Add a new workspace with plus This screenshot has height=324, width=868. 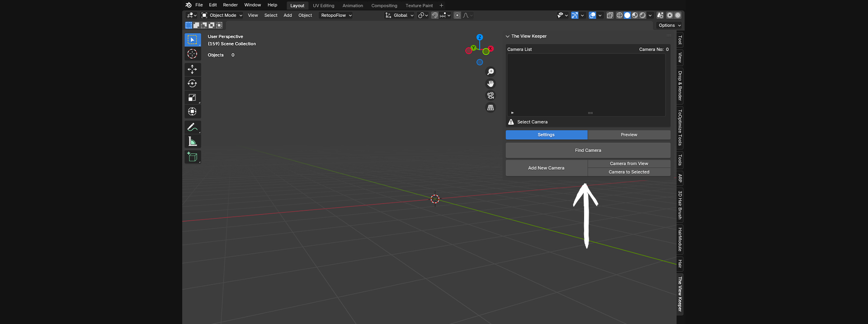[x=441, y=5]
